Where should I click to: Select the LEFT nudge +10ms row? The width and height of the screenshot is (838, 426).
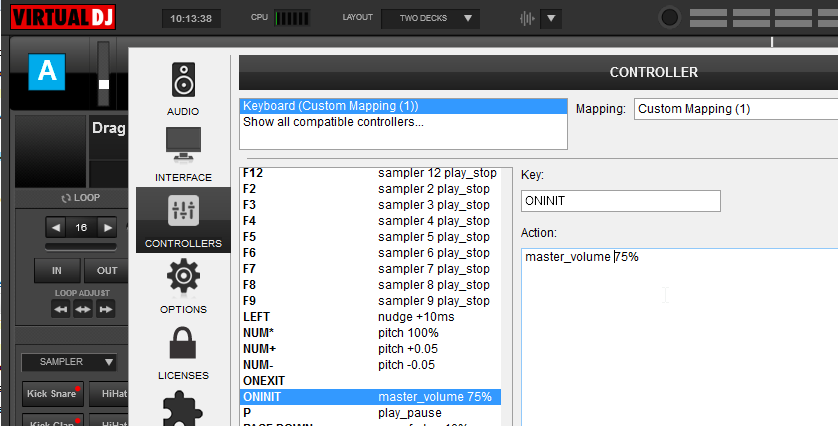click(370, 317)
